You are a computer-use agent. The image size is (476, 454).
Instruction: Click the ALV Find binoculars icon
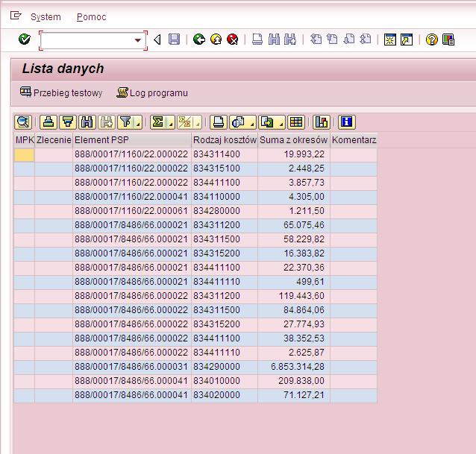(87, 122)
